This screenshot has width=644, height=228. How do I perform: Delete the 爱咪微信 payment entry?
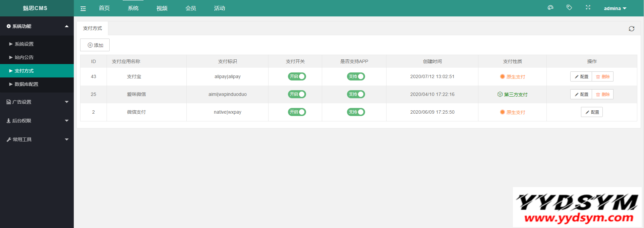[x=602, y=95]
